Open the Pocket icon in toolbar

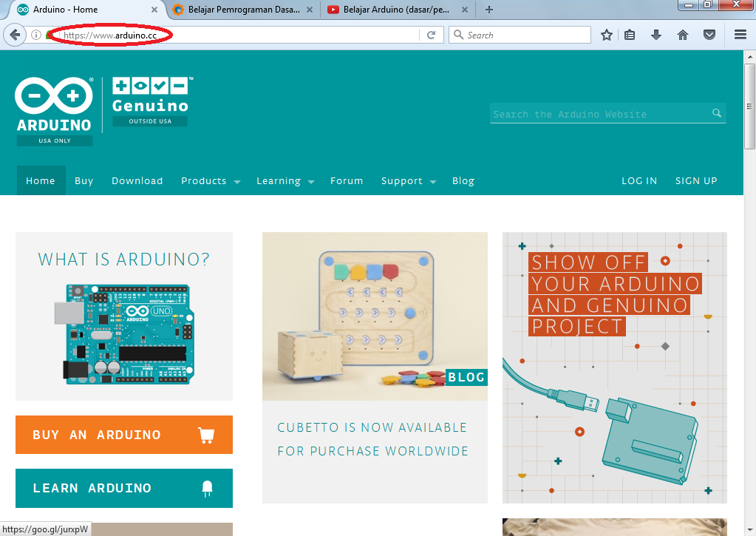pos(709,35)
